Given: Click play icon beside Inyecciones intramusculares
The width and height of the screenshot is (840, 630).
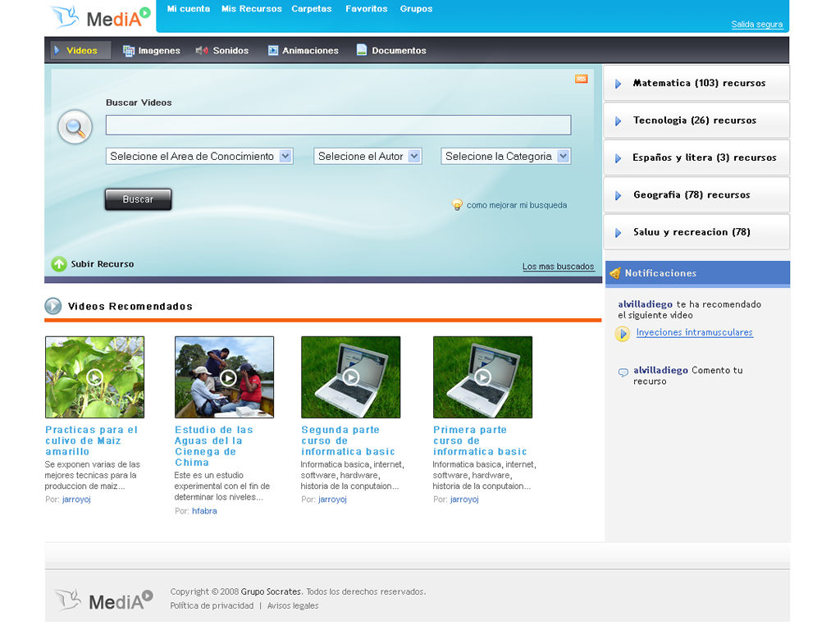Looking at the screenshot, I should tap(623, 333).
